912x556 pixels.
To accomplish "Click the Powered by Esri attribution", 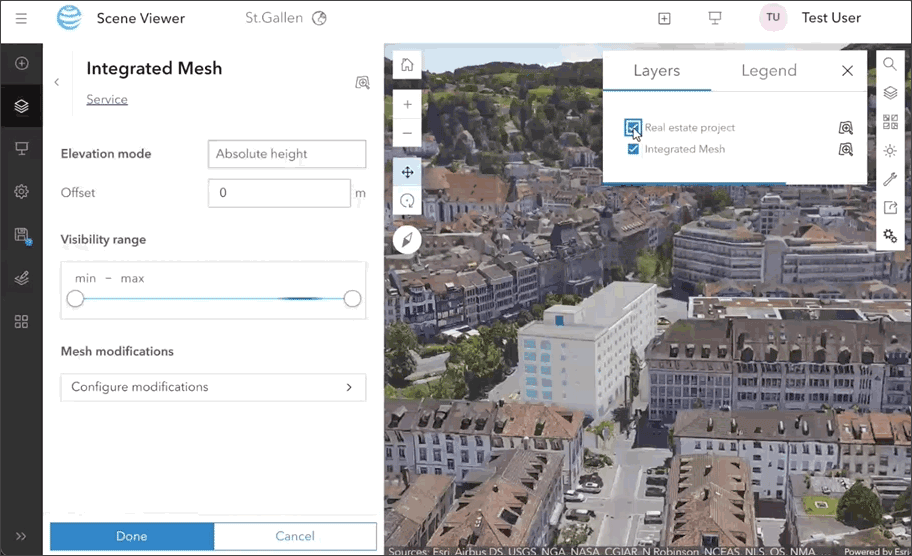I will [877, 551].
